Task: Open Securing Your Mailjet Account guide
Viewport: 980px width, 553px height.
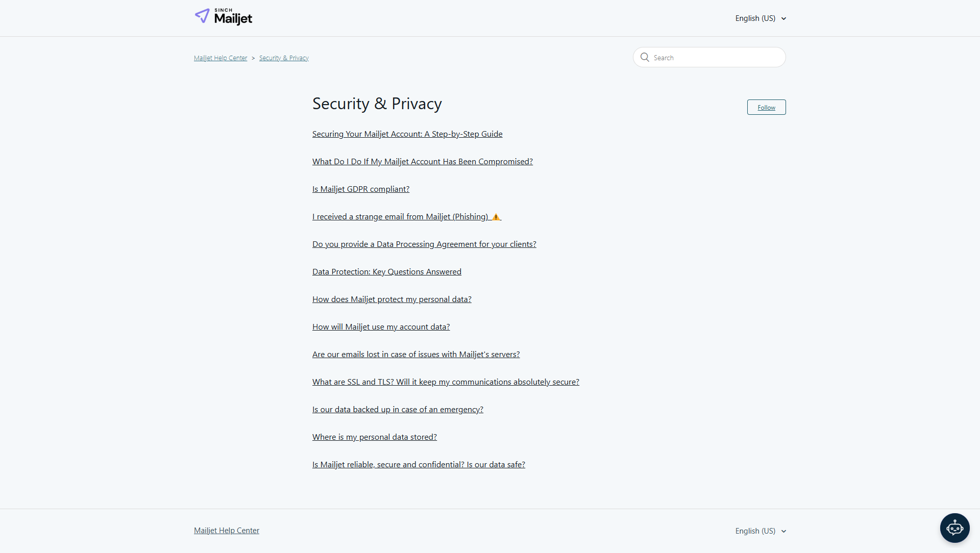Action: pyautogui.click(x=407, y=134)
